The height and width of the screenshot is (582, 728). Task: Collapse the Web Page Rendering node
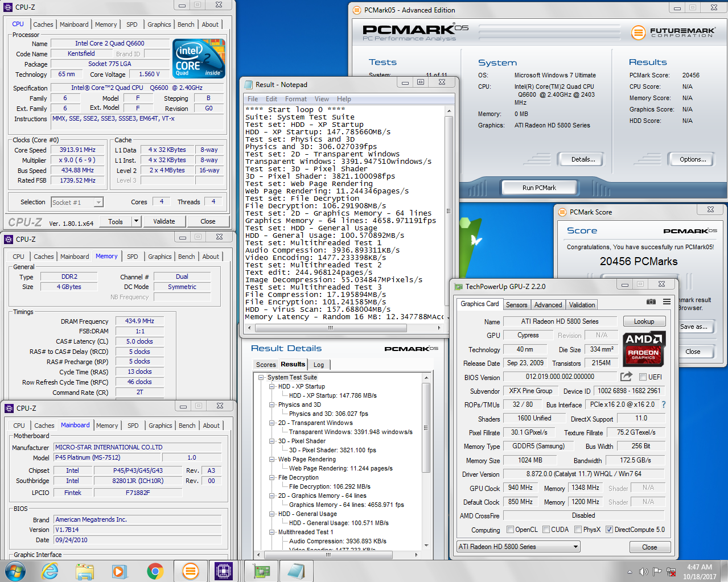(x=272, y=459)
